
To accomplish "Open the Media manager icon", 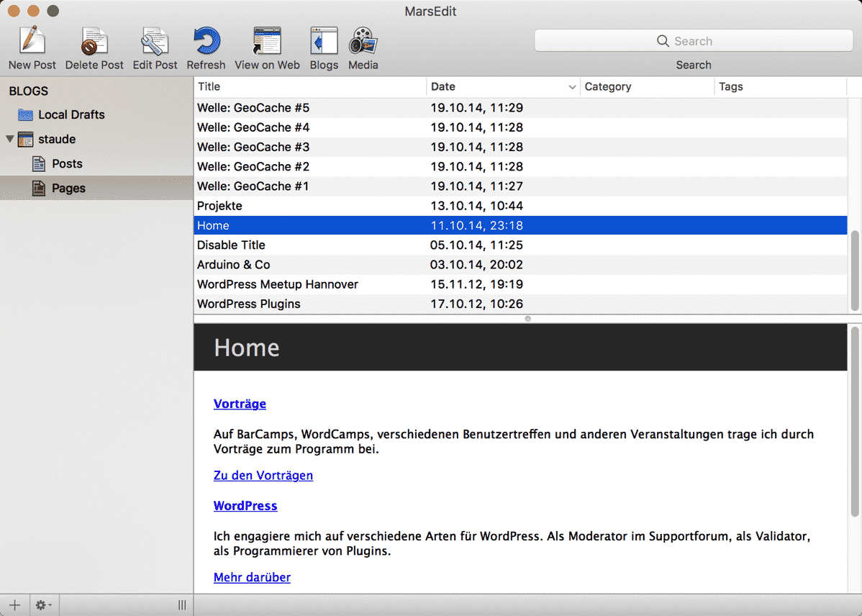I will pos(363,41).
